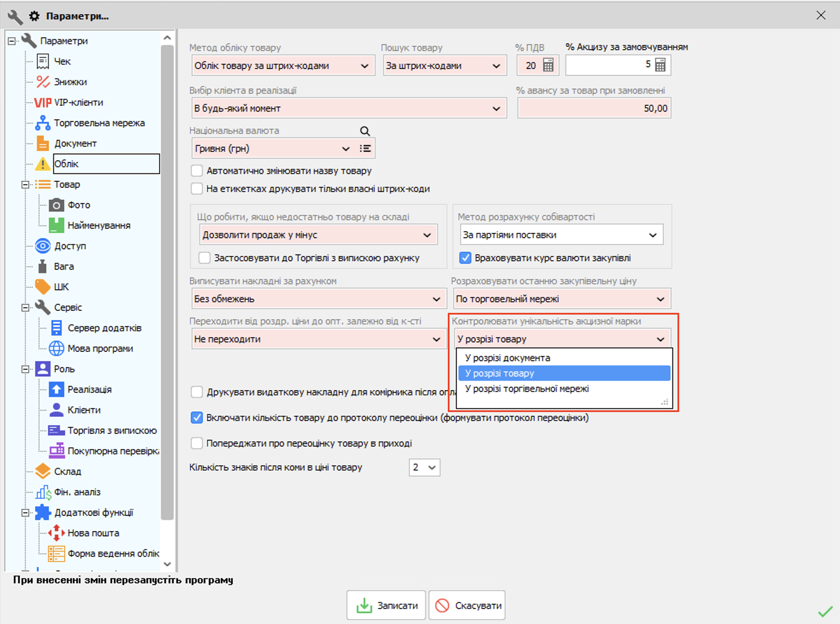Open the Метод обліку товару dropdown
This screenshot has width=840, height=624.
tap(364, 66)
